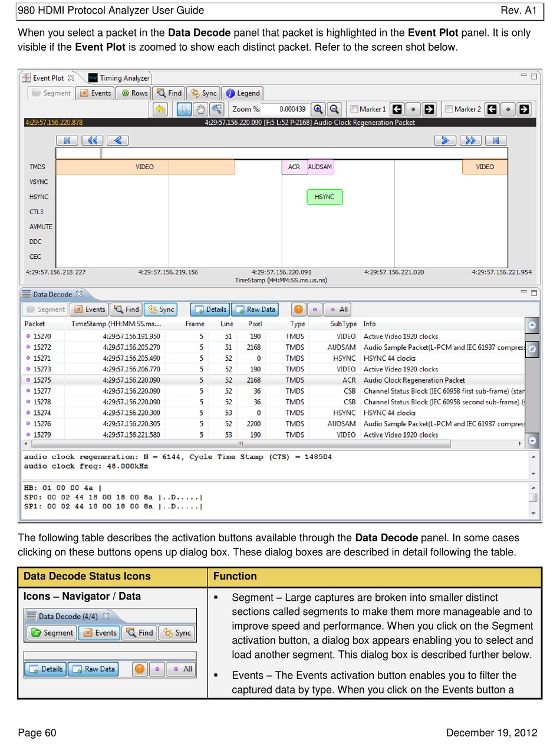This screenshot has width=560, height=747.
Task: Click the Sync button under Data Decode (4/4)
Action: (177, 633)
